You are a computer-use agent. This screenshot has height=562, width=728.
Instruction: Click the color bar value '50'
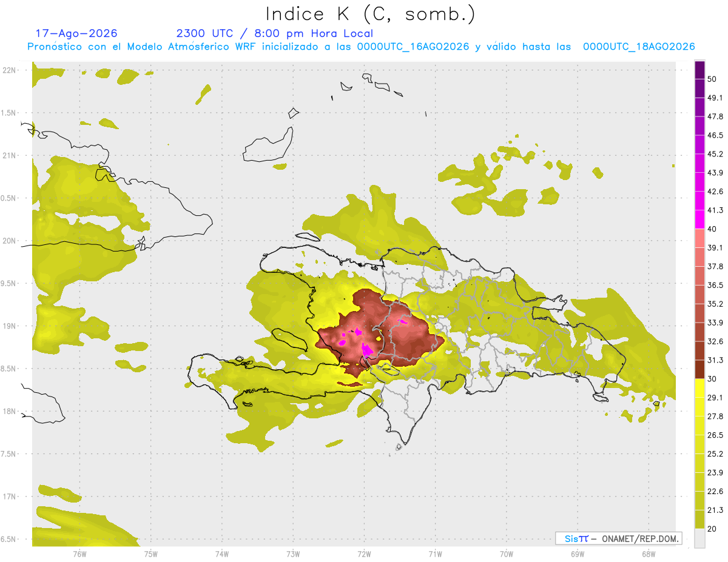(712, 79)
